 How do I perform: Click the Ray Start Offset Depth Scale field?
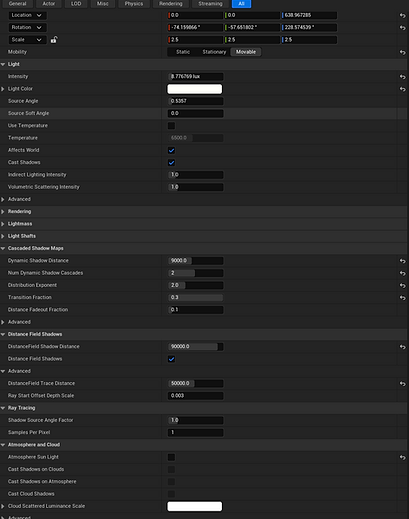pyautogui.click(x=195, y=396)
